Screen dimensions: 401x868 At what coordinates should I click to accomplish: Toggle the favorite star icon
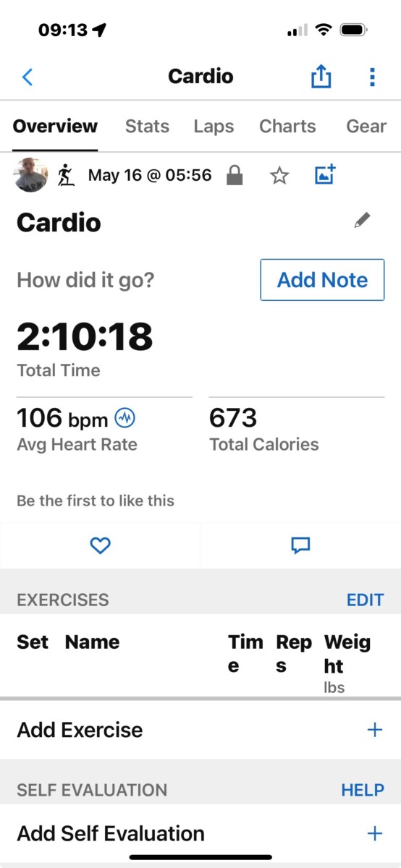[x=279, y=176]
